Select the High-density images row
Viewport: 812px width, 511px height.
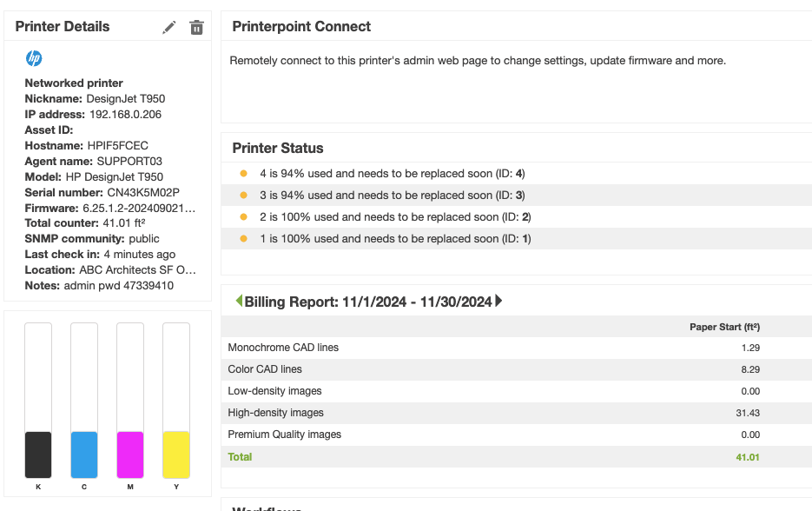point(517,413)
